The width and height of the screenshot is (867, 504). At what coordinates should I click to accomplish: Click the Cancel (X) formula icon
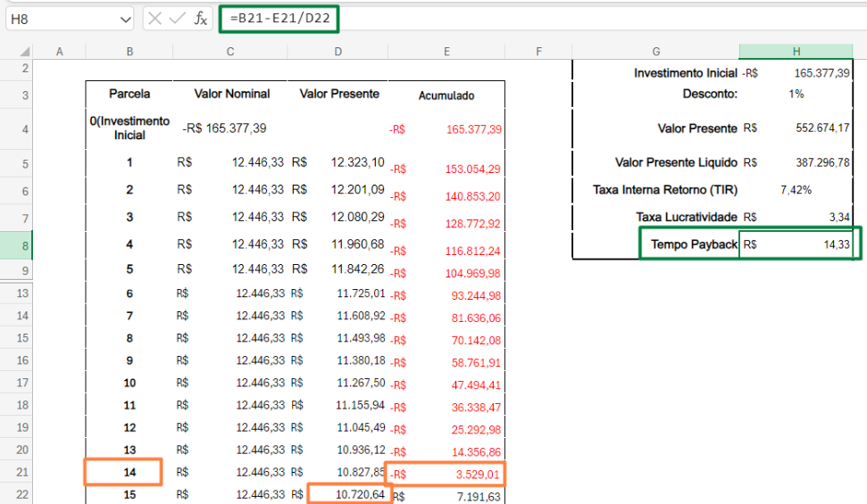click(x=154, y=19)
